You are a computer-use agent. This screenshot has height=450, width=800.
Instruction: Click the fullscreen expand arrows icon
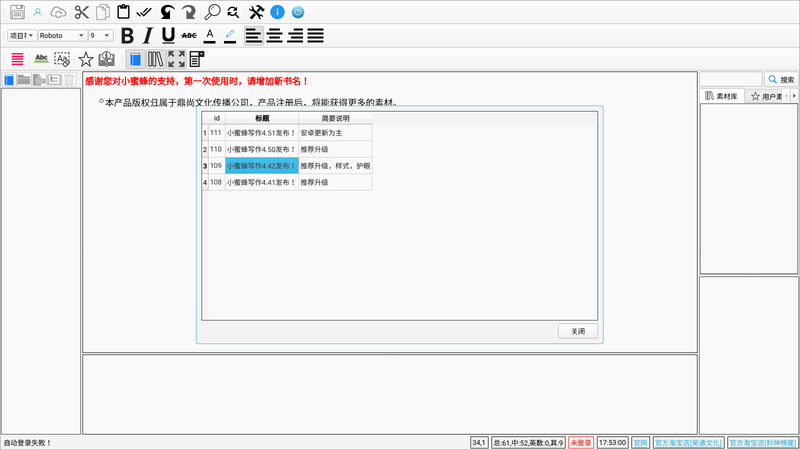pyautogui.click(x=176, y=59)
